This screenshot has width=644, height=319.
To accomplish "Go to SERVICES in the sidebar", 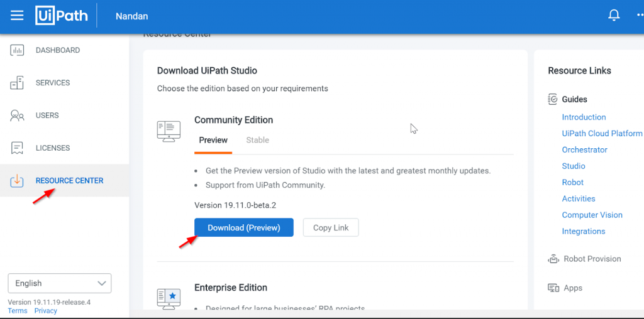I will tap(53, 83).
